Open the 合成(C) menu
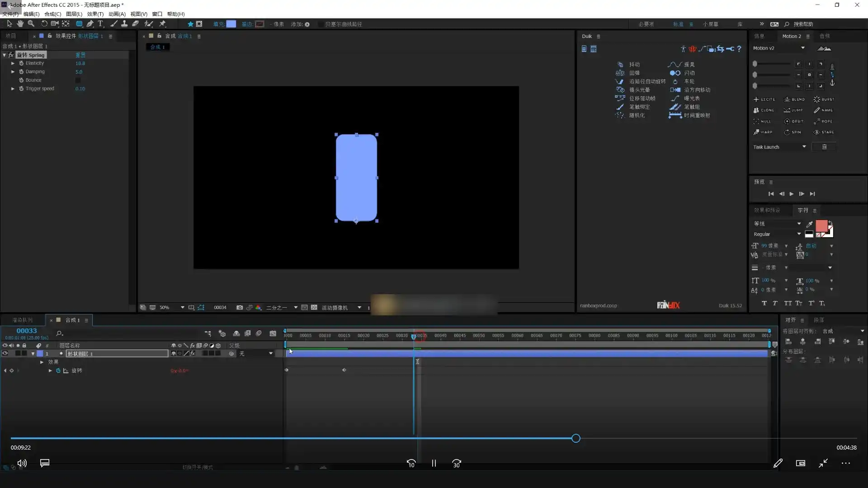 point(52,14)
